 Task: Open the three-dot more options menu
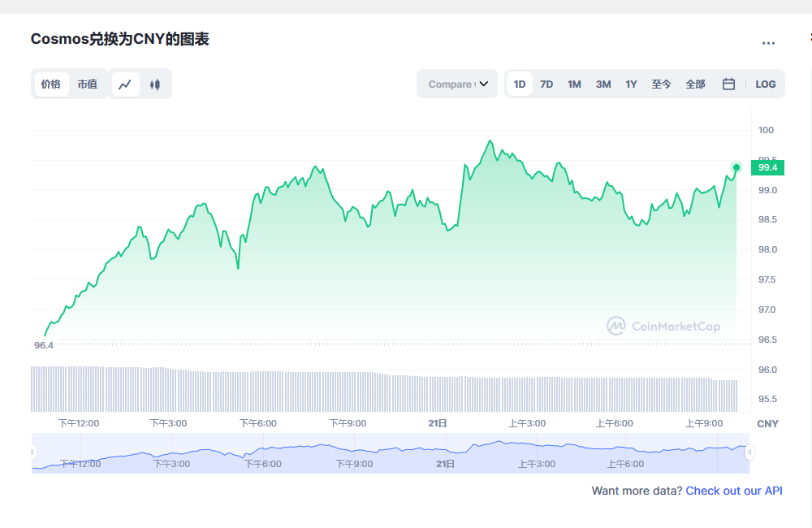(768, 43)
